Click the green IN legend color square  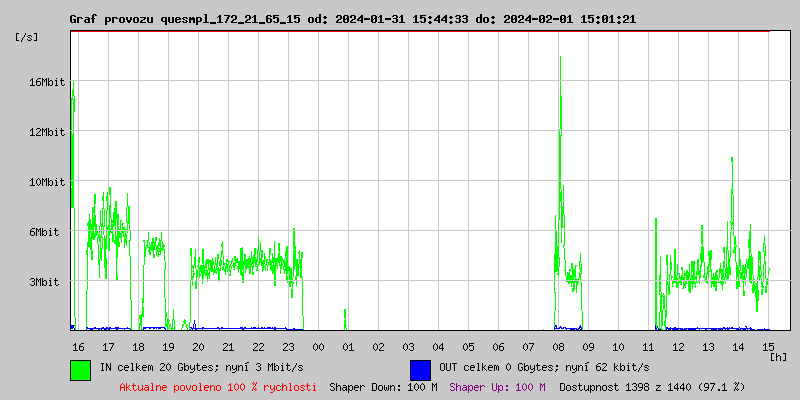point(80,369)
